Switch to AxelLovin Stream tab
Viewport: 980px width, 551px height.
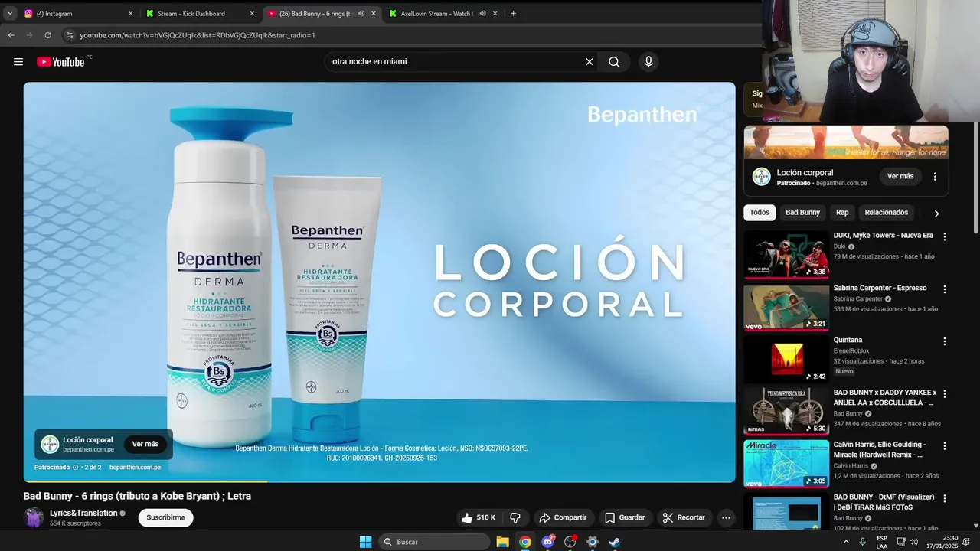coord(443,13)
